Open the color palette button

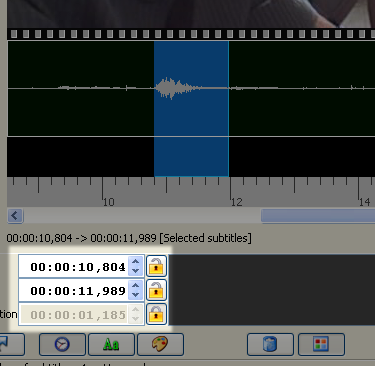click(160, 344)
